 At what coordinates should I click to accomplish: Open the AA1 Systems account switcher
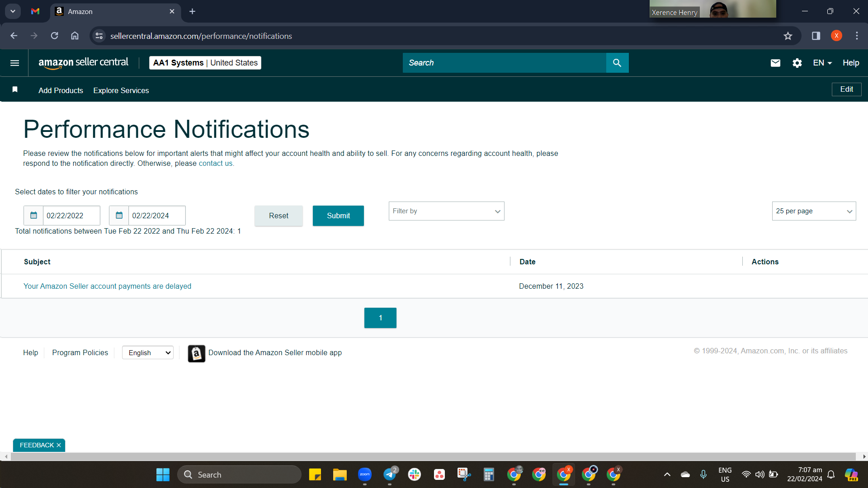[x=205, y=63]
